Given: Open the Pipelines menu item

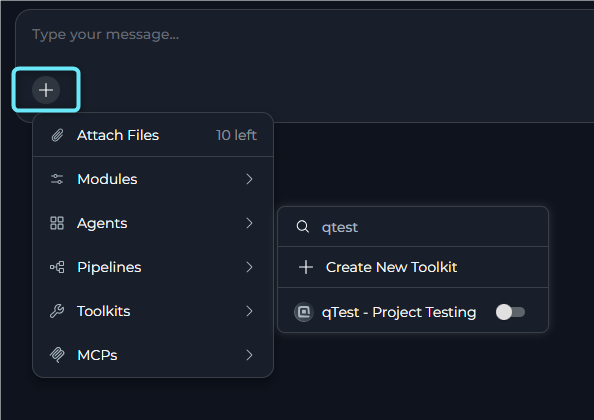Looking at the screenshot, I should (153, 267).
